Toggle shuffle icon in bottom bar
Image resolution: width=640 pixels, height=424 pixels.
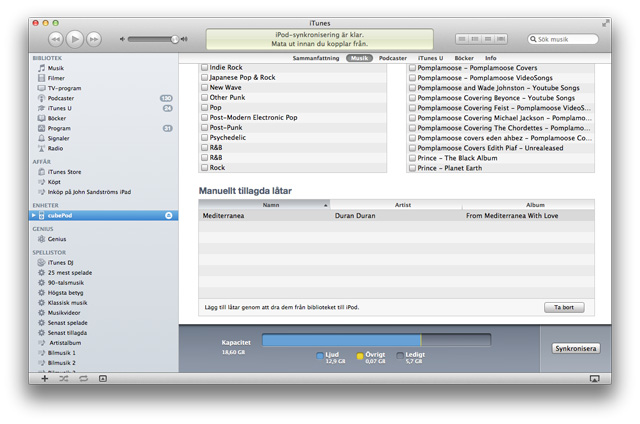pos(64,379)
